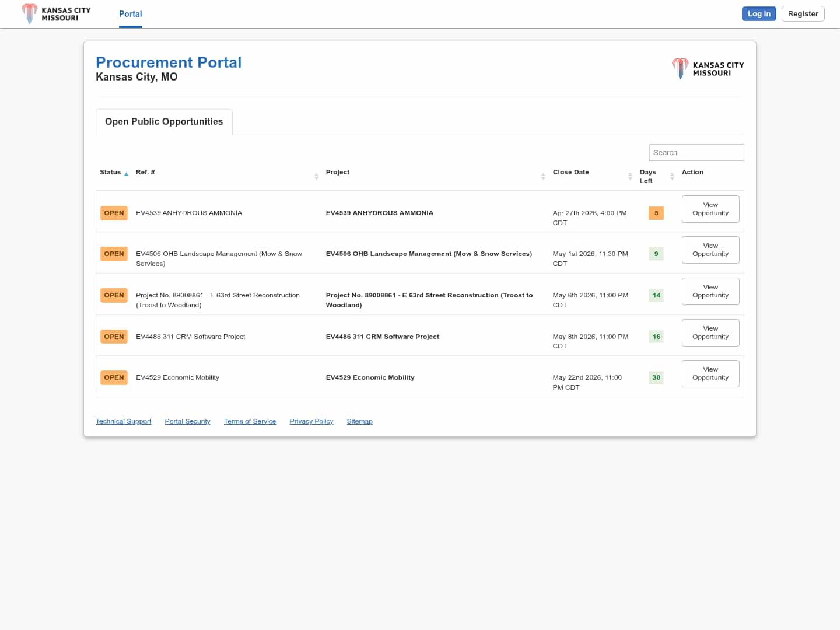Open the Technical Support link
The width and height of the screenshot is (840, 630).
[123, 421]
